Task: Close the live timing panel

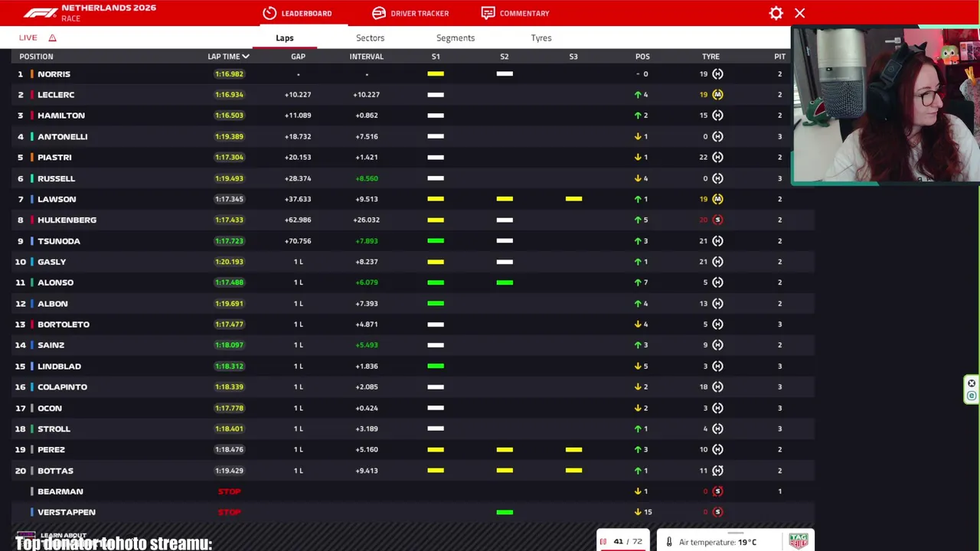Action: pyautogui.click(x=800, y=13)
